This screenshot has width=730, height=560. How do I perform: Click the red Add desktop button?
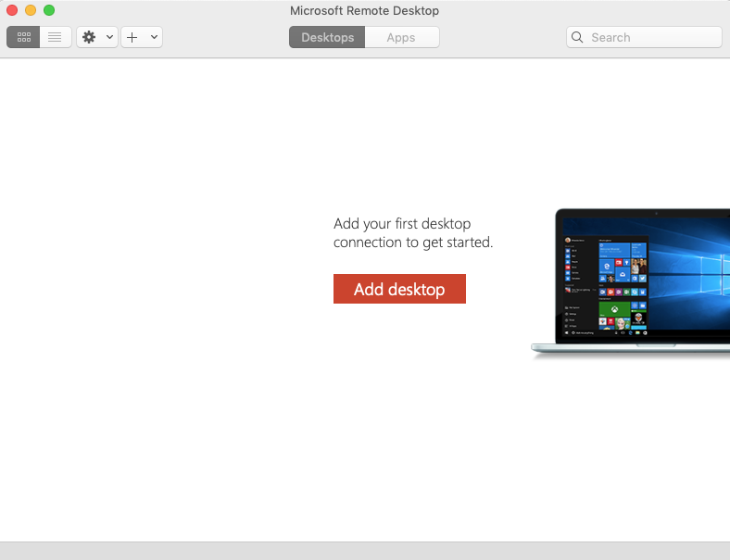399,289
